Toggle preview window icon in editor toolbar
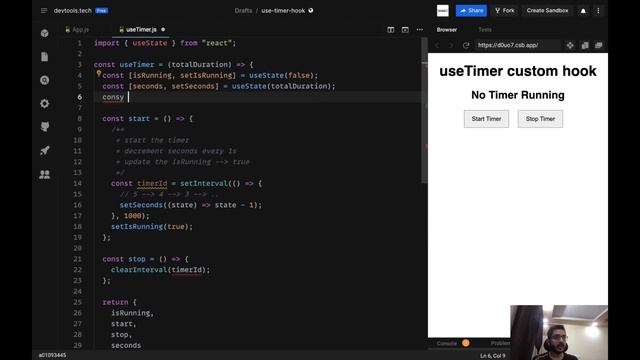The height and width of the screenshot is (360, 640). [x=405, y=30]
